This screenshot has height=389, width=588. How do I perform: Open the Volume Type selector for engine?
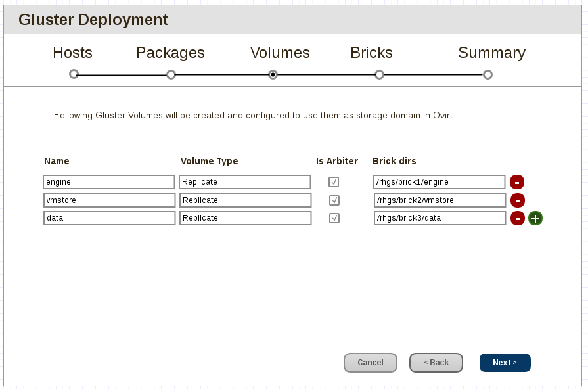point(244,182)
